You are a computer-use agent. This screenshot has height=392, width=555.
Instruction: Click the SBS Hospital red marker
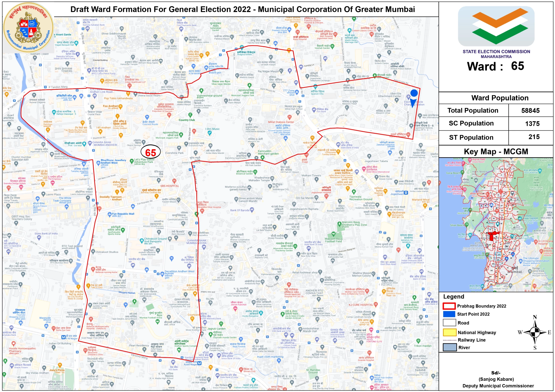coord(174,181)
